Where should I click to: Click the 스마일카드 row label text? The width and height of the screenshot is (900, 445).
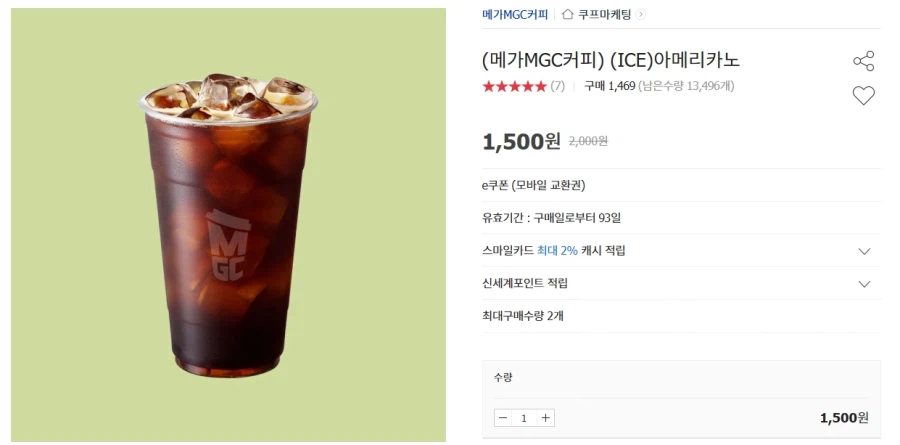(508, 251)
